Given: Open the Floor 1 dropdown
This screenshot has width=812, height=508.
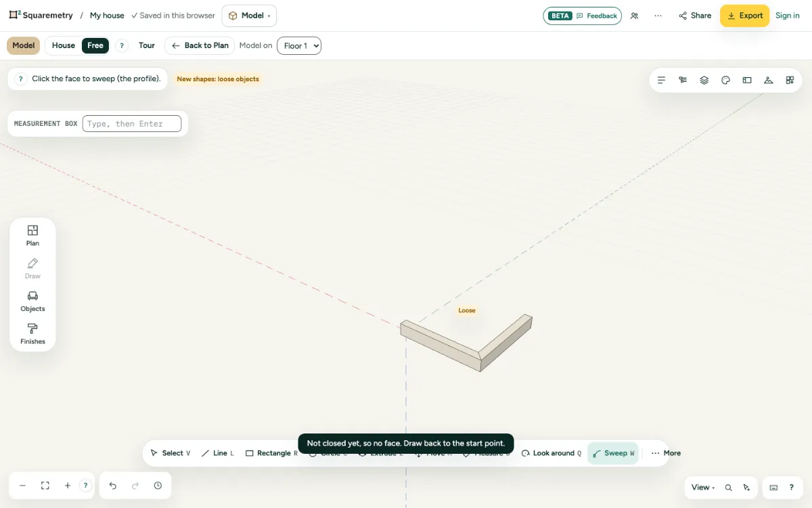Looking at the screenshot, I should (x=299, y=46).
